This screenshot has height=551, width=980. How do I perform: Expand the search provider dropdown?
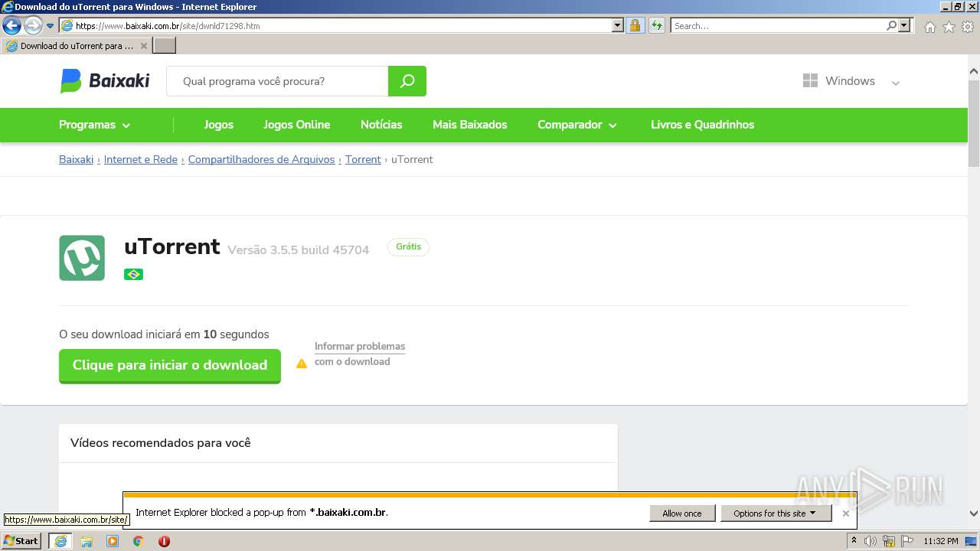905,26
